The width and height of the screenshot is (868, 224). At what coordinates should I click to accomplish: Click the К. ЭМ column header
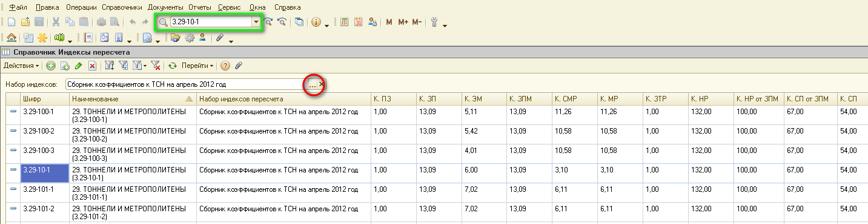coord(484,98)
